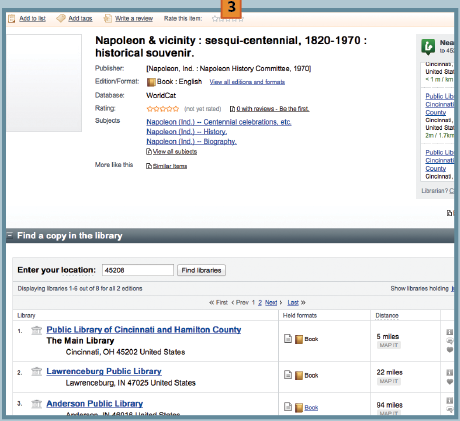460x421 pixels.
Task: Open the Similar Items link
Action: click(170, 166)
